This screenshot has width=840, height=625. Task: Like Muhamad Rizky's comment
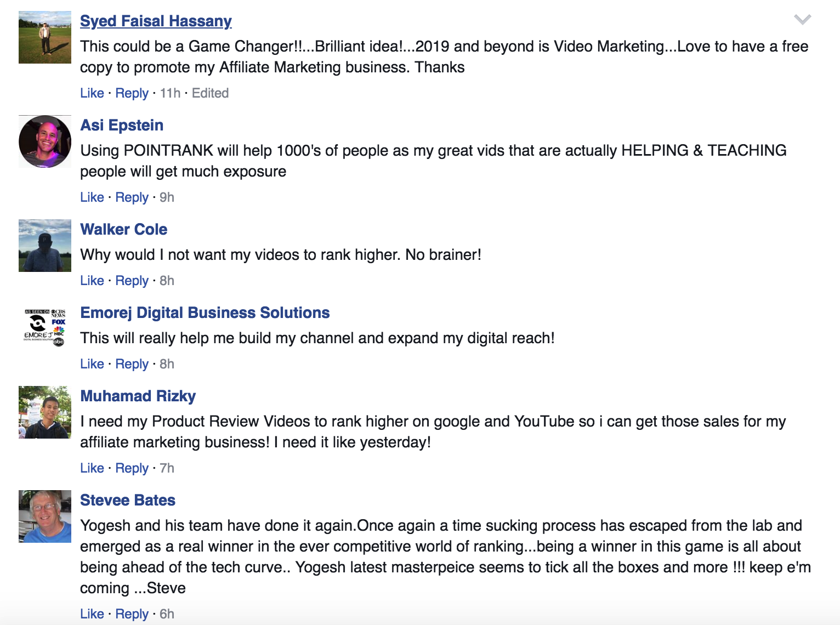(92, 468)
